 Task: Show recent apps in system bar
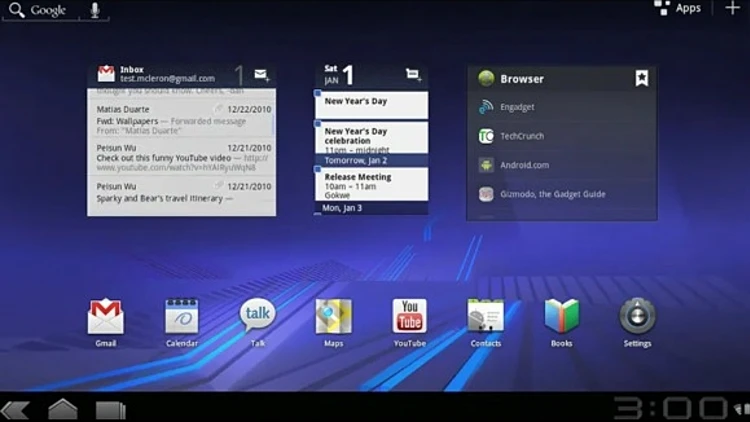(110, 409)
